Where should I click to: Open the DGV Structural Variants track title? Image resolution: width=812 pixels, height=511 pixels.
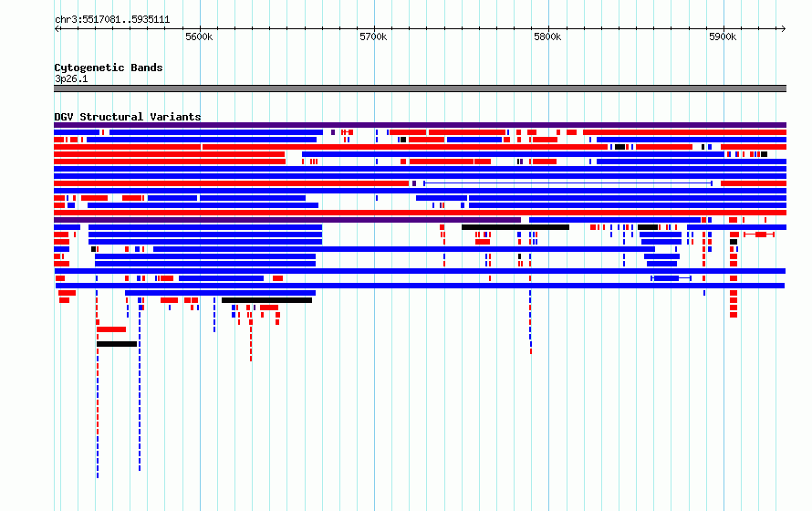point(128,117)
